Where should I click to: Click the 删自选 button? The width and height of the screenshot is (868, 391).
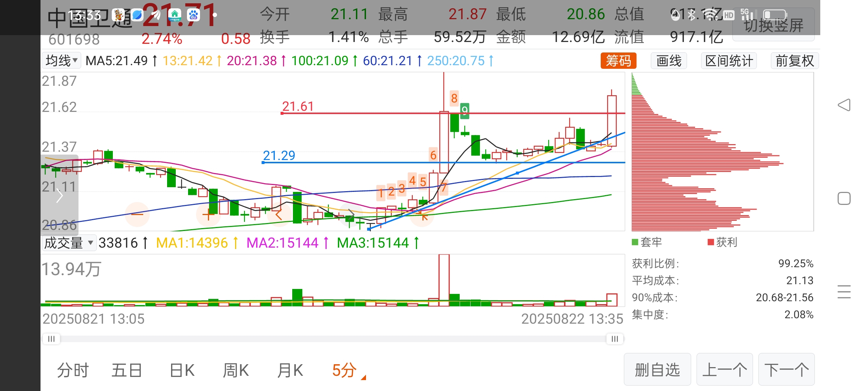658,370
